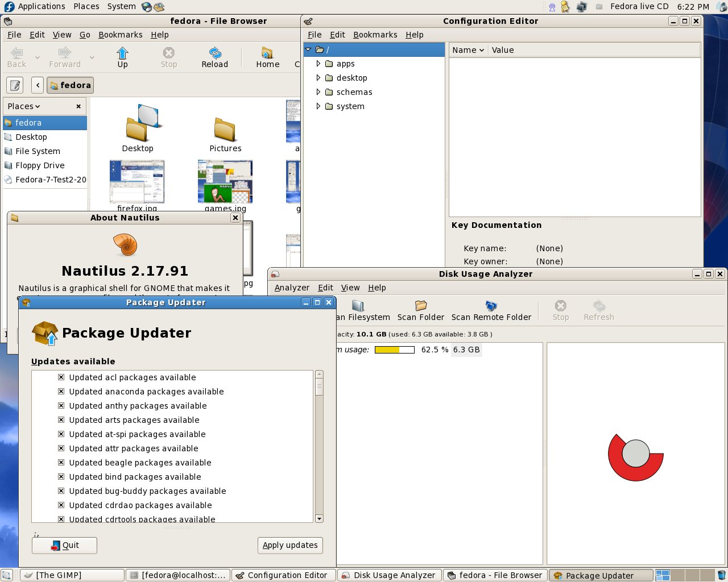Screen dimensions: 728x582
Task: Switch to The GIMP taskbar entry
Action: point(72,575)
